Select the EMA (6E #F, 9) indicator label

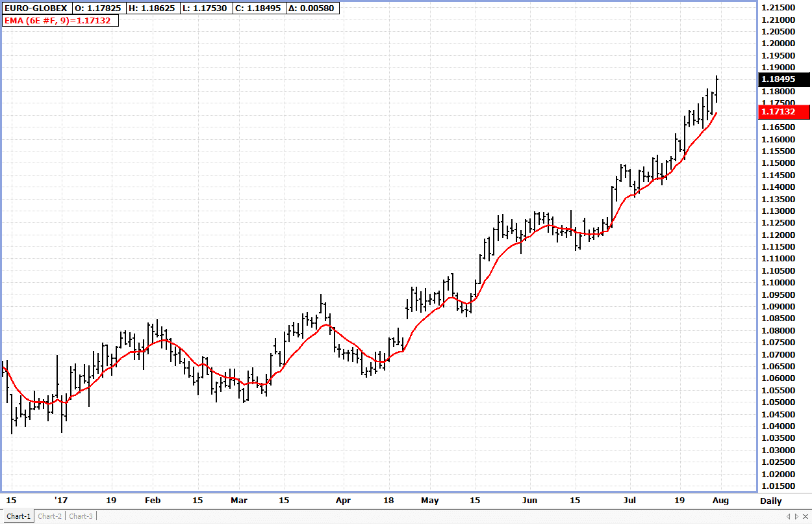pyautogui.click(x=60, y=20)
